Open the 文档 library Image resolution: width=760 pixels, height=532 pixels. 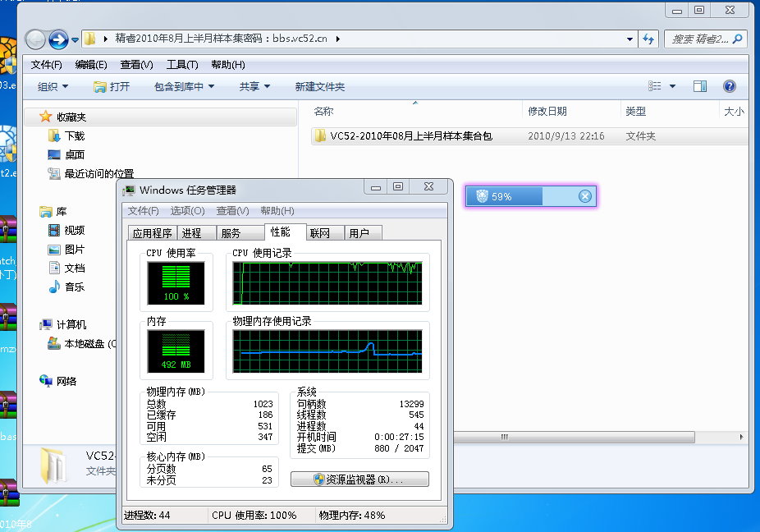click(74, 268)
